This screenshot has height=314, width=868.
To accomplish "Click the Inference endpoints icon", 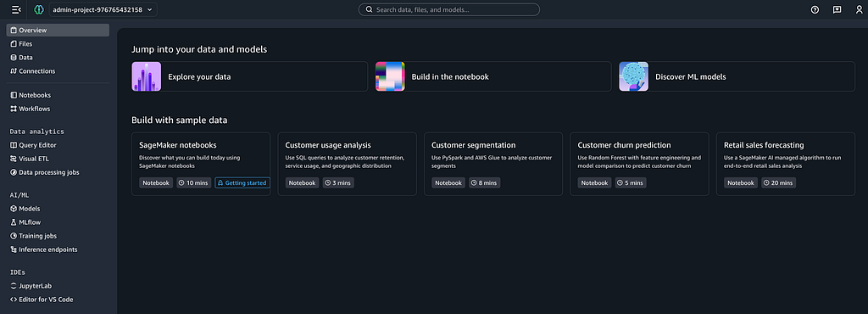I will coord(14,250).
